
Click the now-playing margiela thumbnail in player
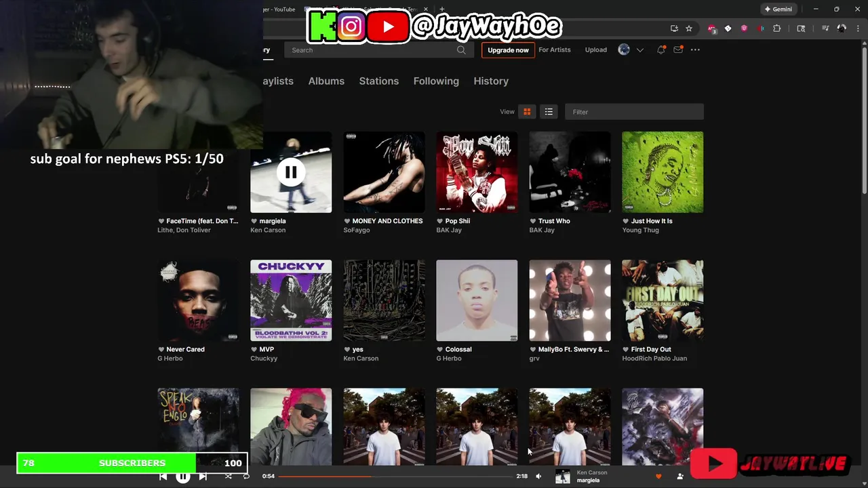coord(563,476)
